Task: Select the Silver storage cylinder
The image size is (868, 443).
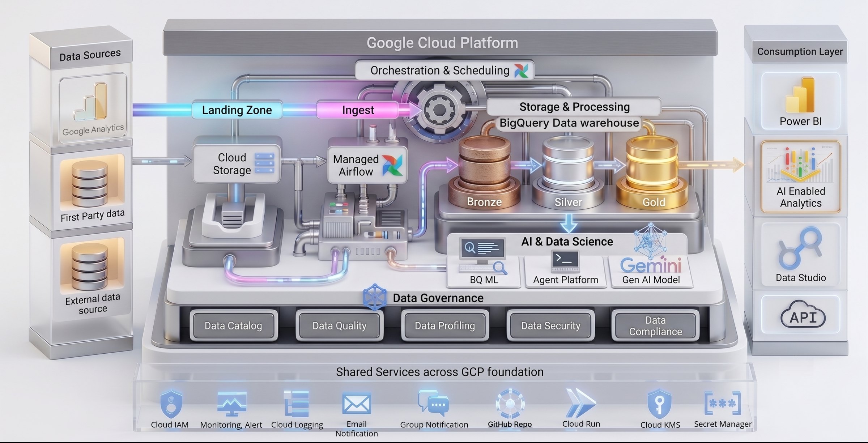Action: coord(568,172)
